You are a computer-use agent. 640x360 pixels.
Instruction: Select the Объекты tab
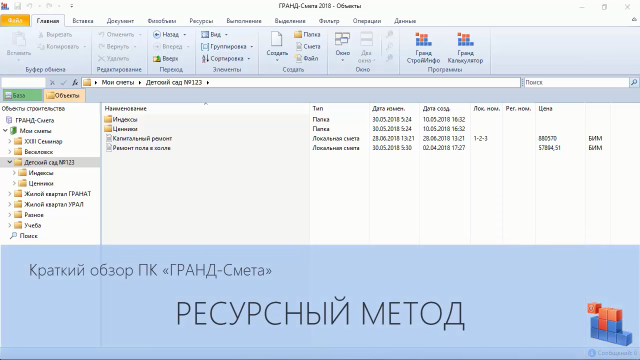[64, 96]
